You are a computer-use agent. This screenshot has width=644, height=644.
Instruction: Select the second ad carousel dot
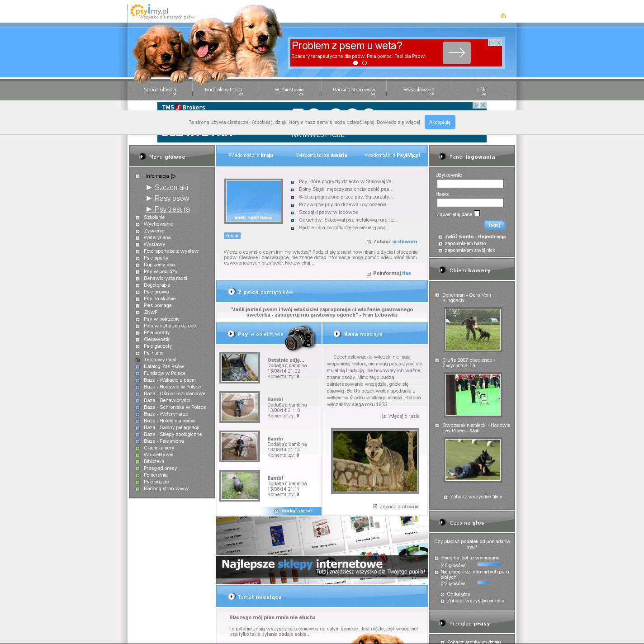pos(365,63)
